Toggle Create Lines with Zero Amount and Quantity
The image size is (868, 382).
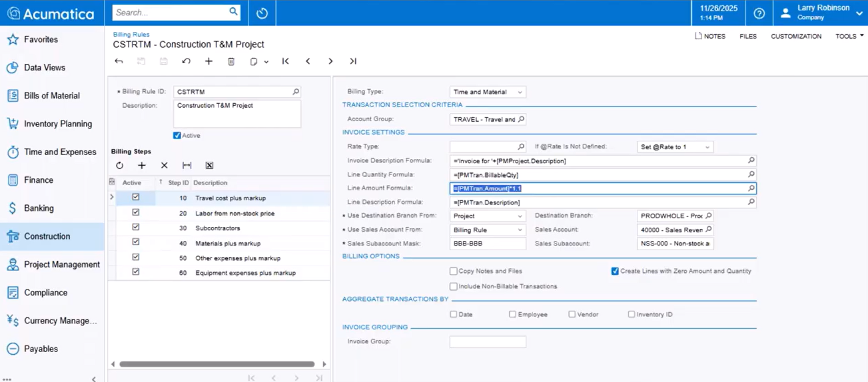click(615, 272)
